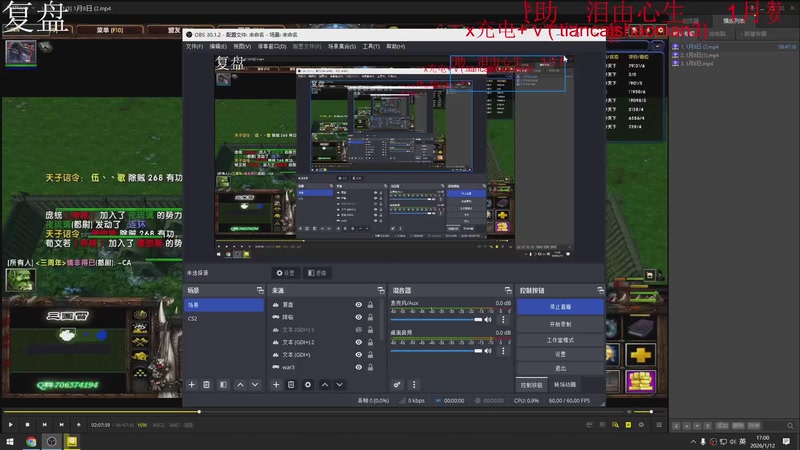Image resolution: width=800 pixels, height=450 pixels.
Task: Move the scene down with the arrow
Action: pos(255,385)
